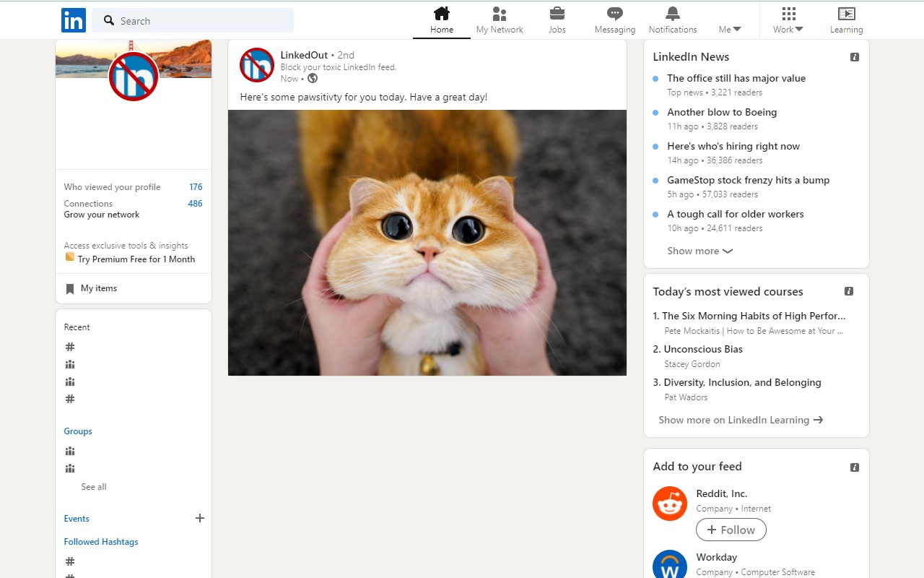Expand Show more in LinkedIn News
The width and height of the screenshot is (924, 578).
(699, 251)
